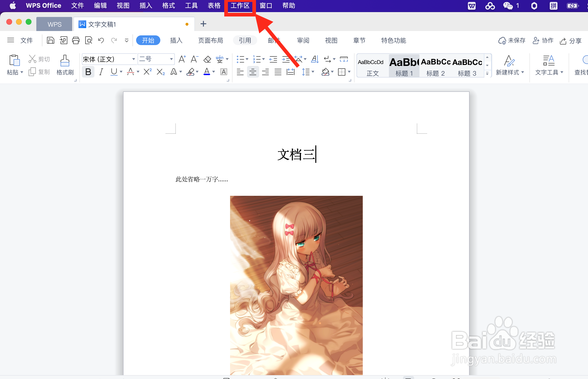Click the heading text 文档三

coord(296,154)
